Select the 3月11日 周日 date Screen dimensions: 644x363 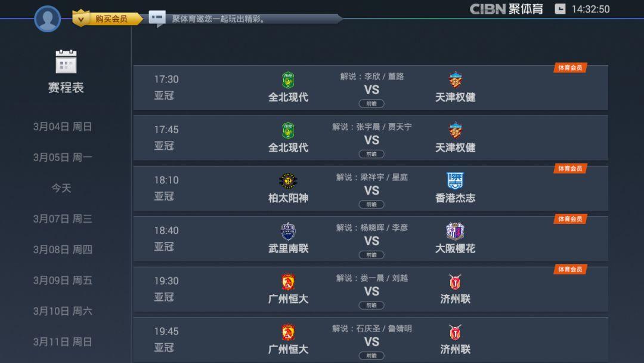(63, 342)
